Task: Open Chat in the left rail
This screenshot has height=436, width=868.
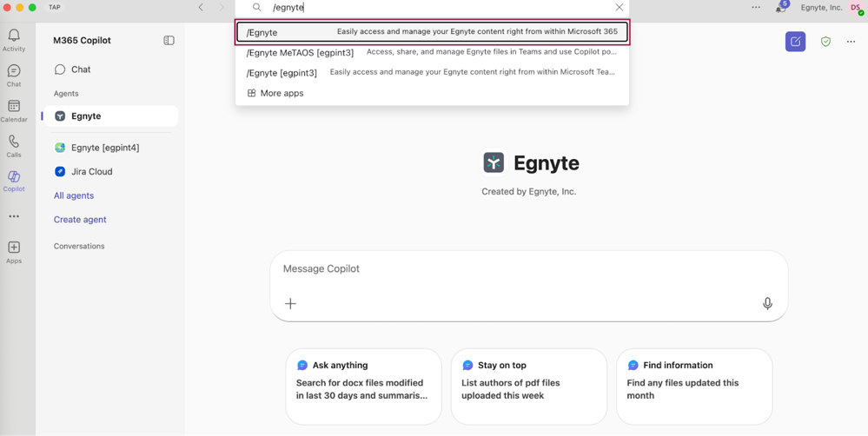Action: [x=14, y=76]
